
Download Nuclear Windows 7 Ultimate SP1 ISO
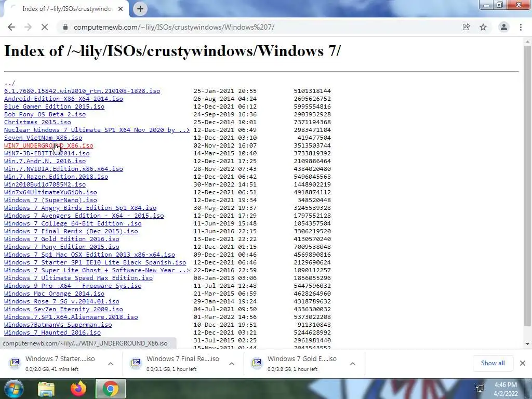[97, 130]
